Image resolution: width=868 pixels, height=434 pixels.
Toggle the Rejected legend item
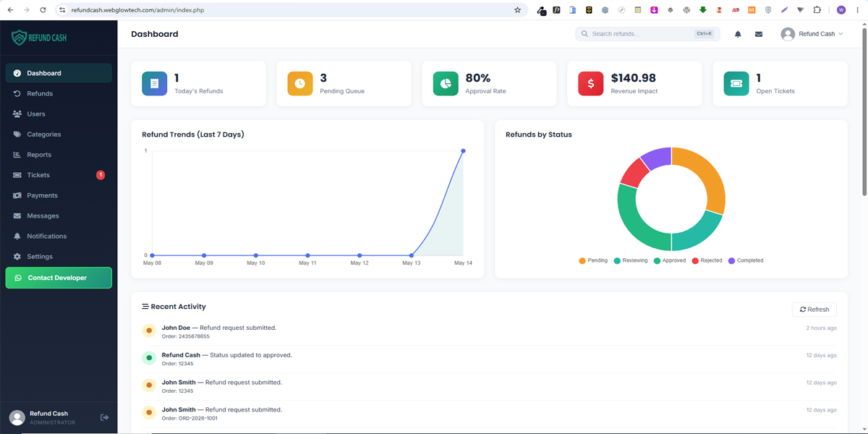click(x=707, y=260)
